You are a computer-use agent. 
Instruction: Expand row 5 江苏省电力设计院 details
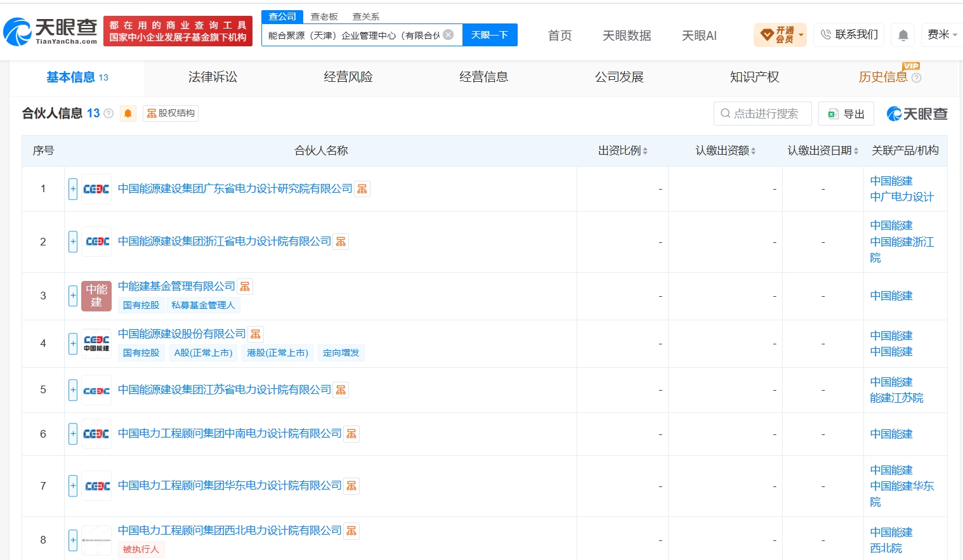[x=73, y=390]
